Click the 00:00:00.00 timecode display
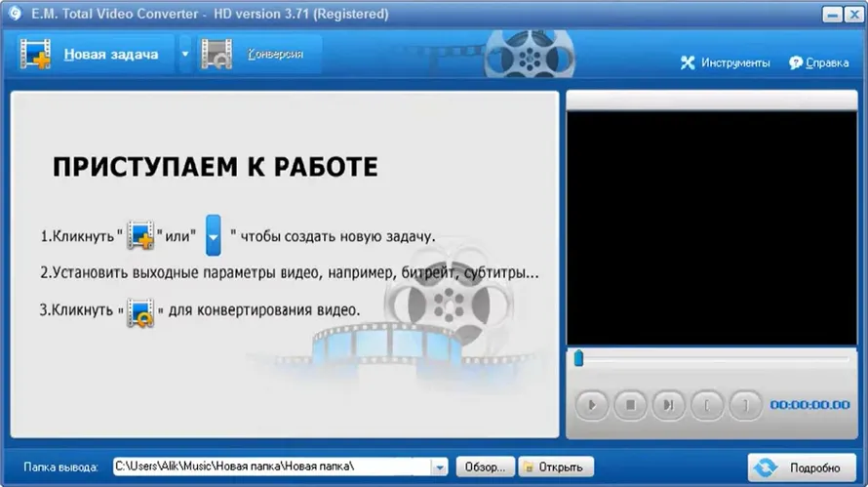This screenshot has width=868, height=487. (x=809, y=405)
